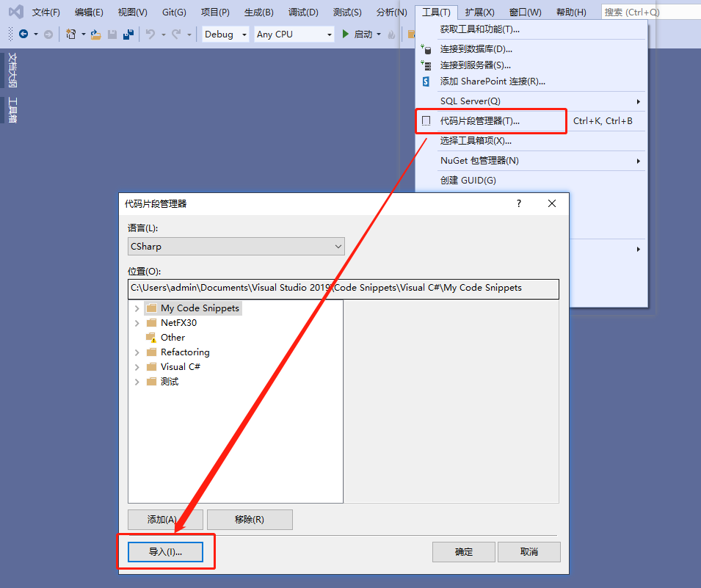Expand the My Code Snippets tree node

coord(137,308)
